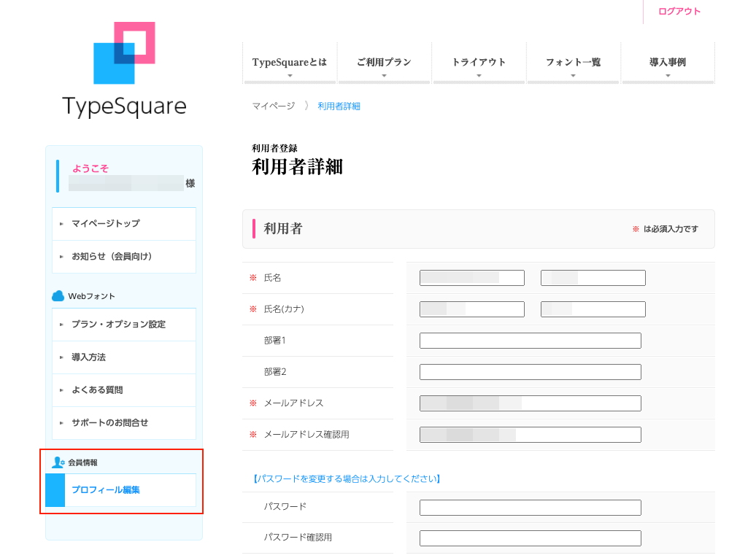This screenshot has width=756, height=558.
Task: Focus the 部署1 input field
Action: coord(531,341)
